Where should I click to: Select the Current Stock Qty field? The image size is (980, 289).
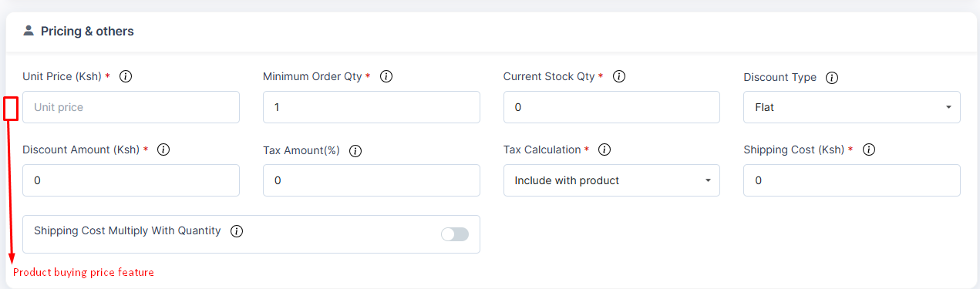click(x=611, y=107)
